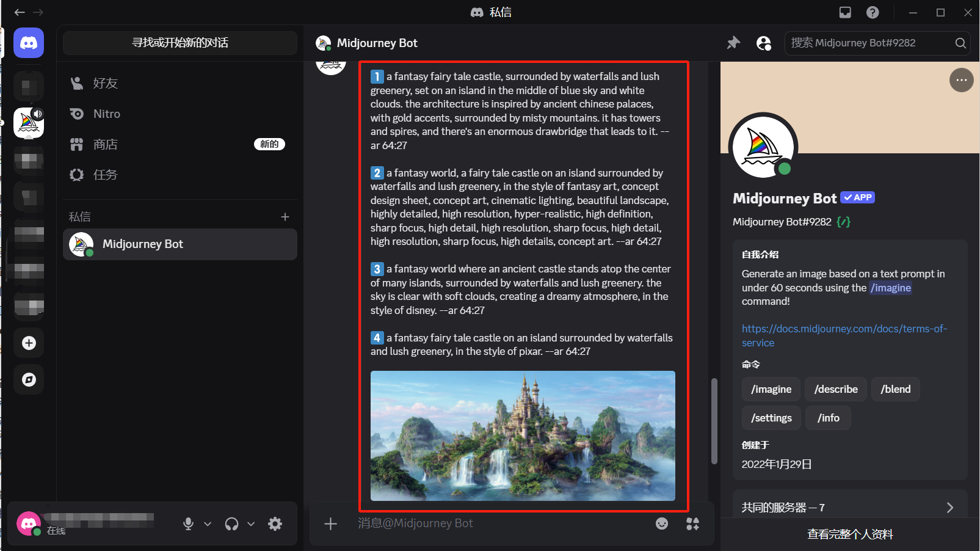Open the Nitro menu item
980x551 pixels.
pyautogui.click(x=107, y=114)
